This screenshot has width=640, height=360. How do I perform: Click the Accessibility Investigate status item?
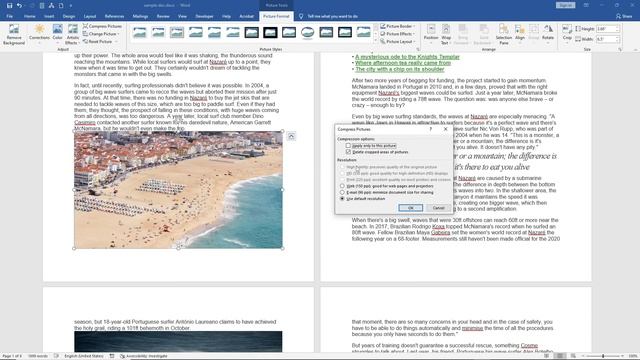coord(144,356)
